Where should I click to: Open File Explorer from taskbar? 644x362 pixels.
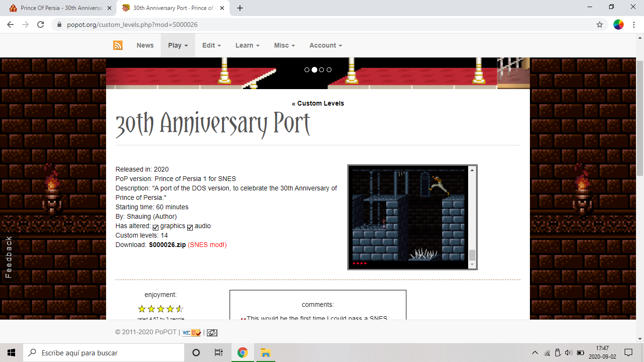pos(265,353)
